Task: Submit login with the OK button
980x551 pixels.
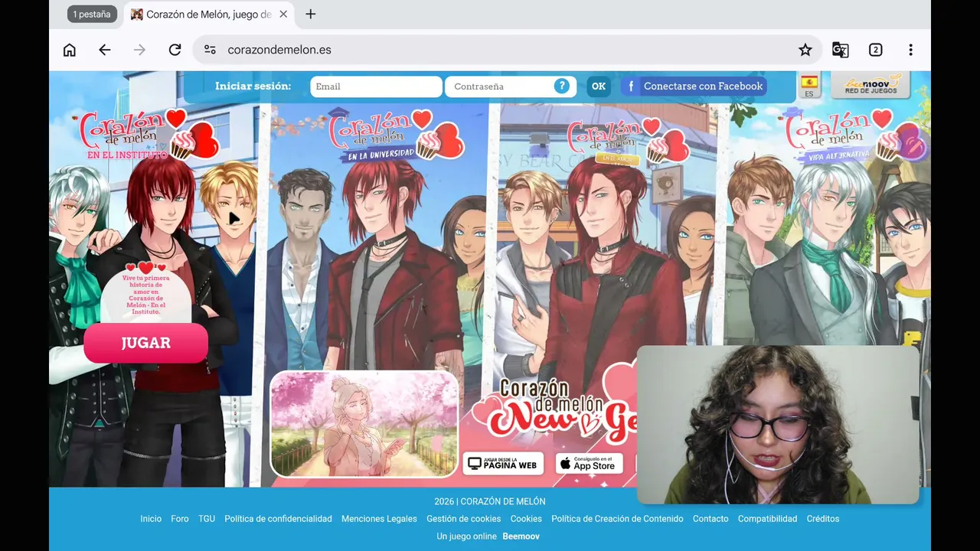Action: (x=599, y=86)
